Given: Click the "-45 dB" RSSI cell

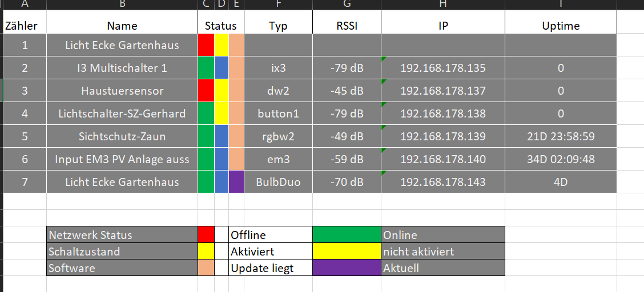Looking at the screenshot, I should (347, 91).
